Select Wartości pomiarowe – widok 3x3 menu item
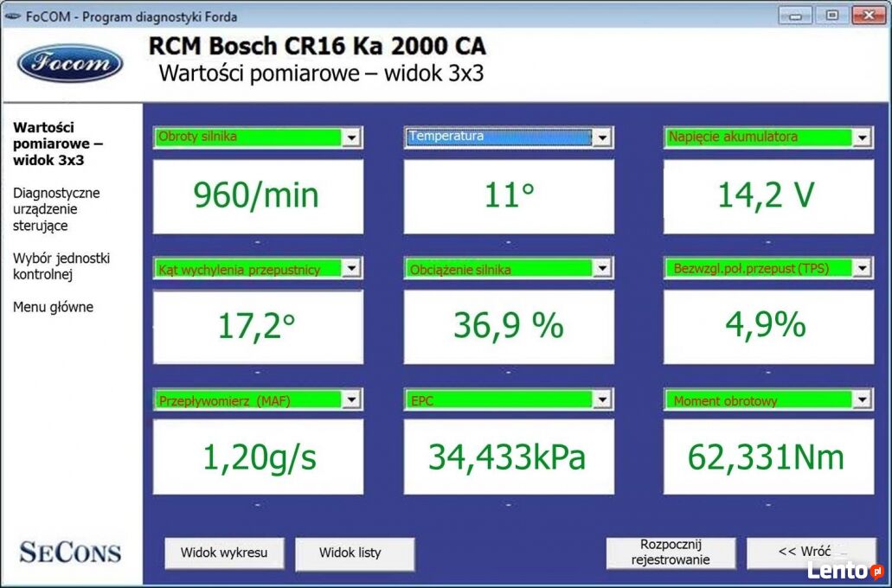 pyautogui.click(x=57, y=144)
